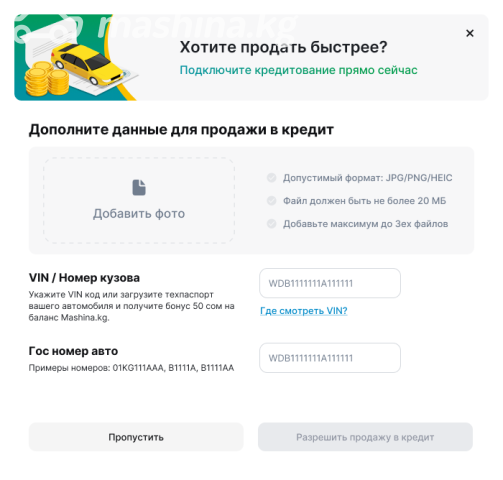The image size is (503, 480).
Task: Open the 'Добавить фото' upload zone
Action: [139, 200]
